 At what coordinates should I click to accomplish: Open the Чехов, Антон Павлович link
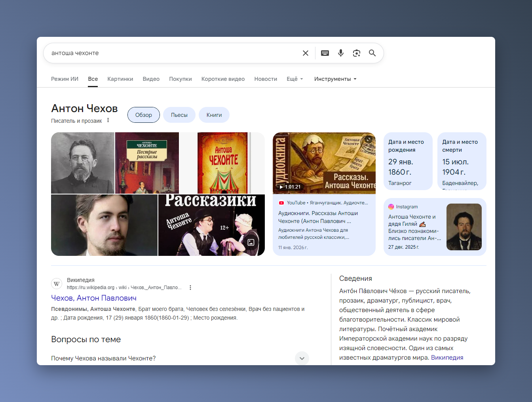tap(94, 298)
